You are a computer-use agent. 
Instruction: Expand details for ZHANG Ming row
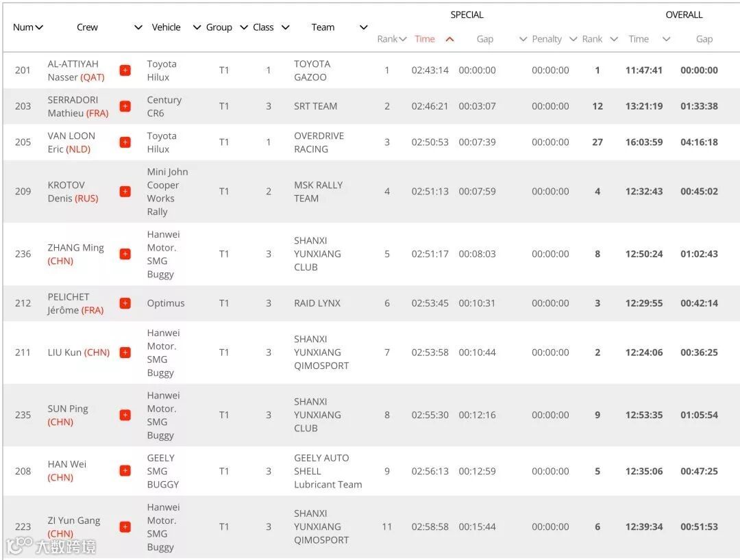click(125, 254)
